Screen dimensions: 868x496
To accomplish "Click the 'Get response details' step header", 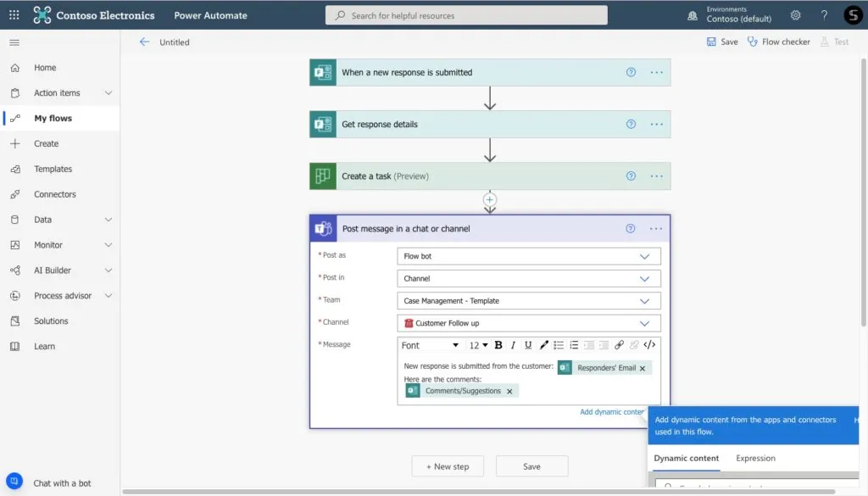I will coord(490,125).
